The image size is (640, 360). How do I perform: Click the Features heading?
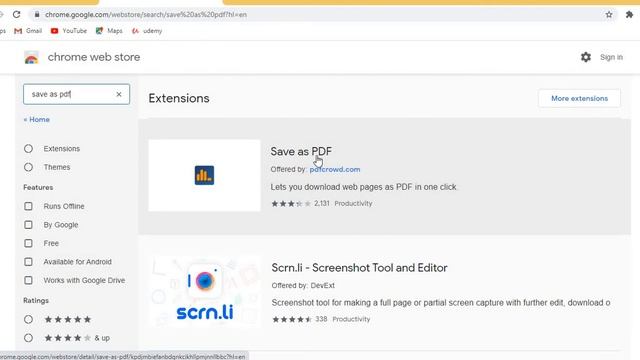click(38, 187)
